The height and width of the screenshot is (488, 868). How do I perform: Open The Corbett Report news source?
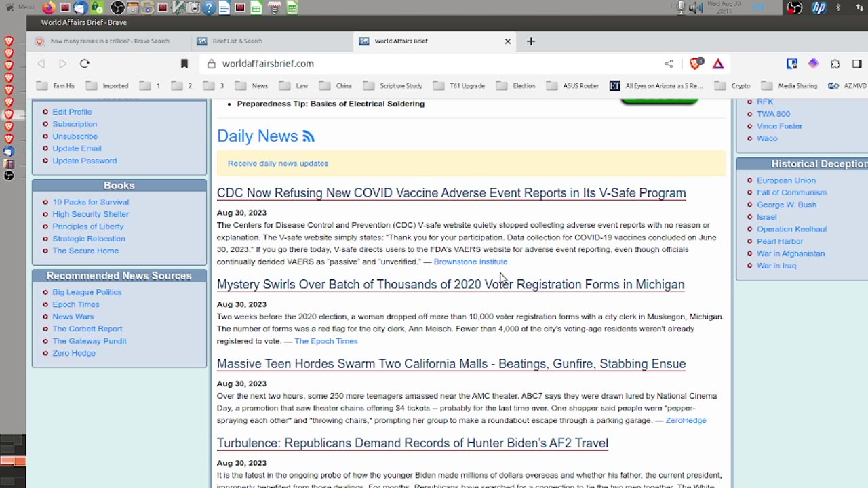[87, 329]
